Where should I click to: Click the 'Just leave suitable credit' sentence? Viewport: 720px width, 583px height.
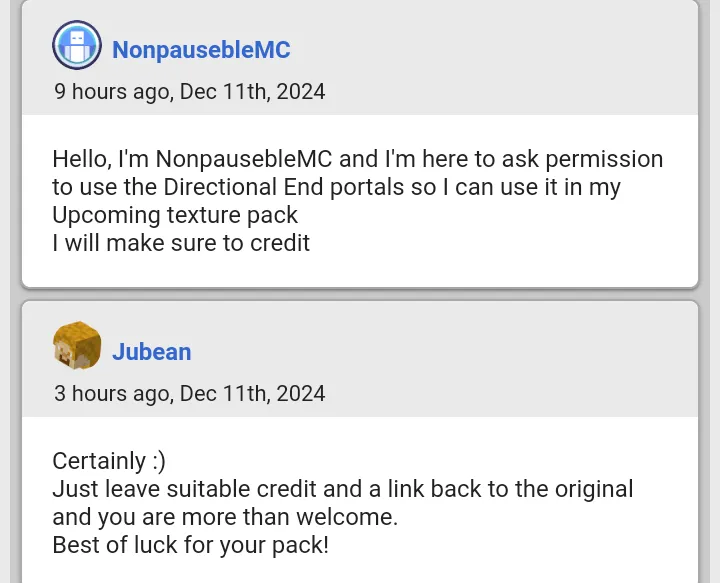tap(343, 489)
